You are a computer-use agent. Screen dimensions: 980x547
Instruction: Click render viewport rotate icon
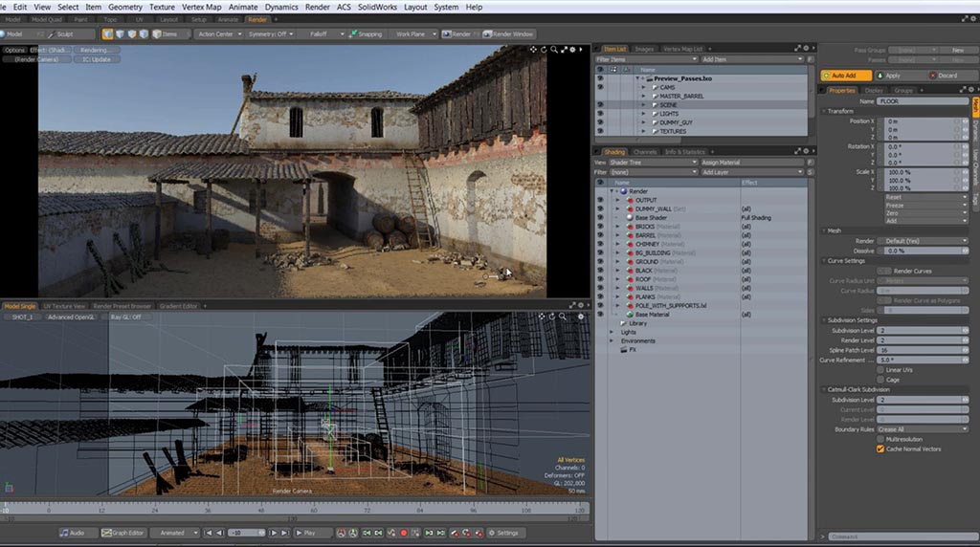point(544,50)
